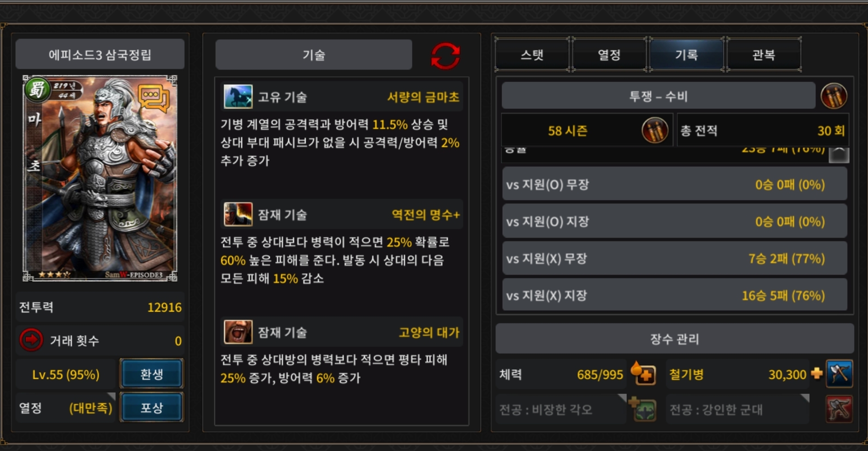Click the red crossed-axes icon
Image resolution: width=868 pixels, height=451 pixels.
coord(839,409)
